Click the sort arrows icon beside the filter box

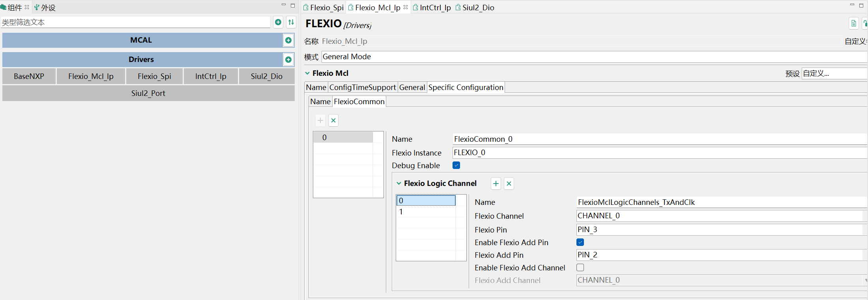pyautogui.click(x=291, y=22)
